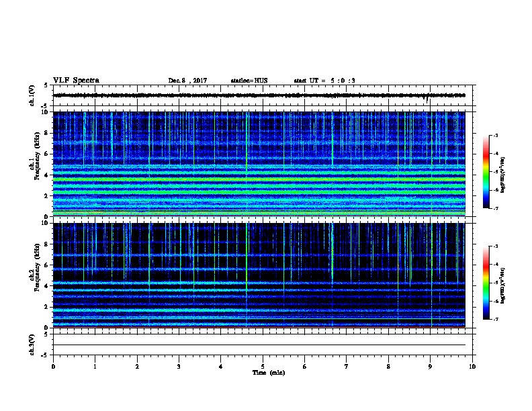This screenshot has height=411, width=532.
Task: Click time axis tick label "6"
Action: coord(305,367)
